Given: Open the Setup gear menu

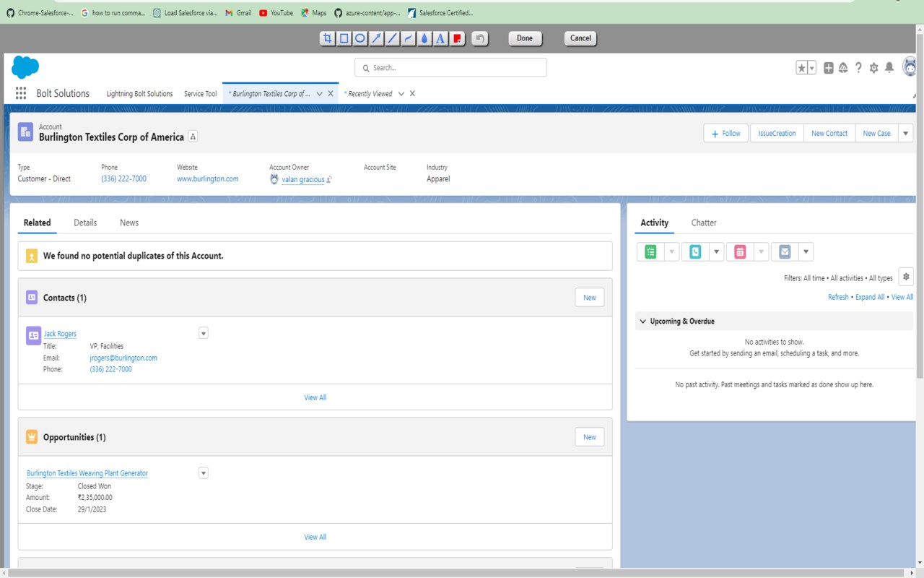Looking at the screenshot, I should [874, 68].
